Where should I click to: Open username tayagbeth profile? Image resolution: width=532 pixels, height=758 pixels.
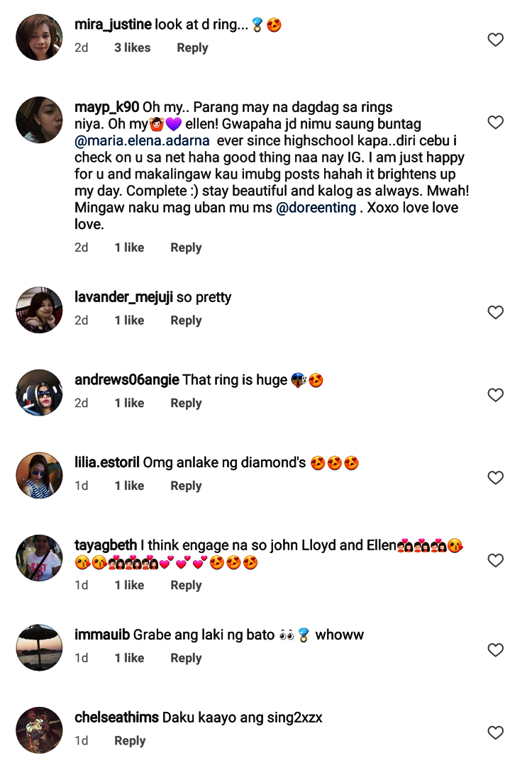[x=106, y=545]
